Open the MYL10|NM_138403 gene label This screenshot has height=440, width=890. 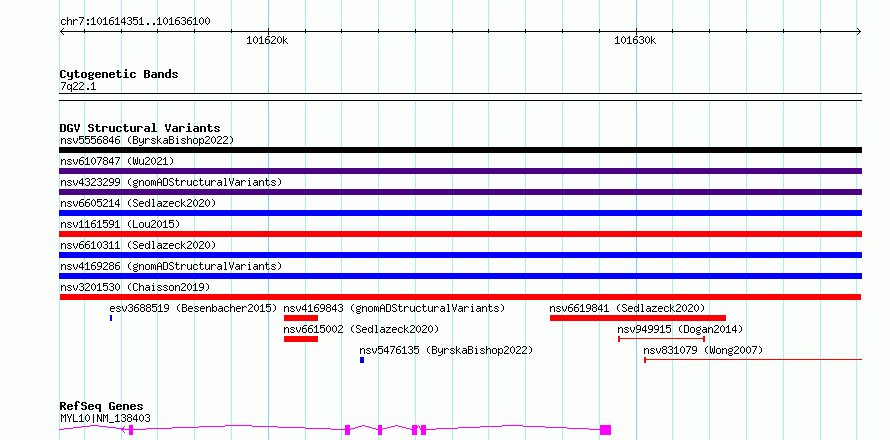click(x=105, y=419)
